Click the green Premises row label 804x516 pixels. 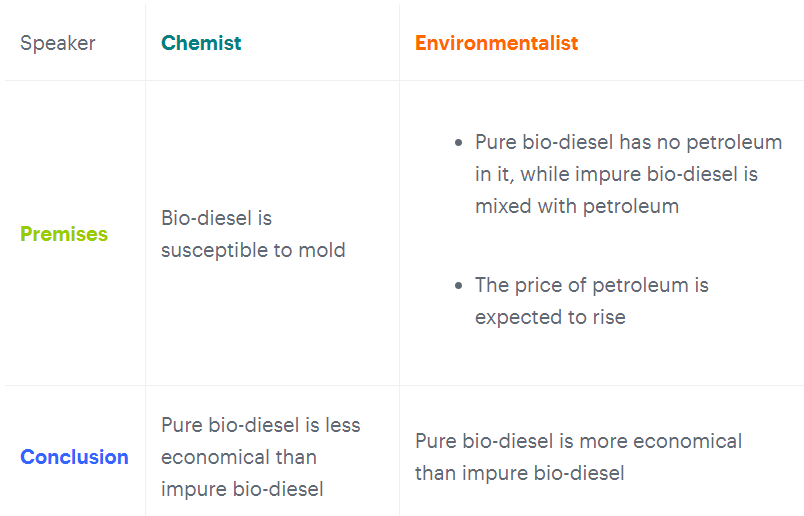[64, 234]
